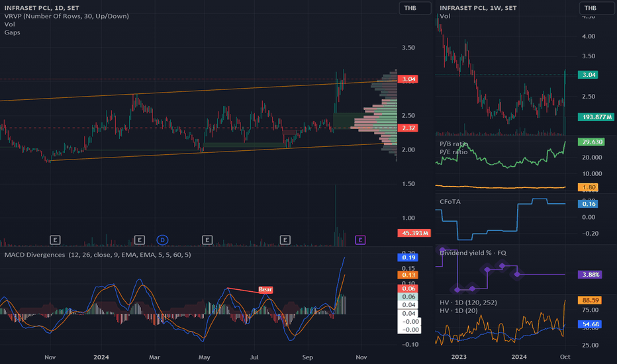Select the P/B ratio indicator legend
Screen dimensions: 617x364
(x=453, y=144)
